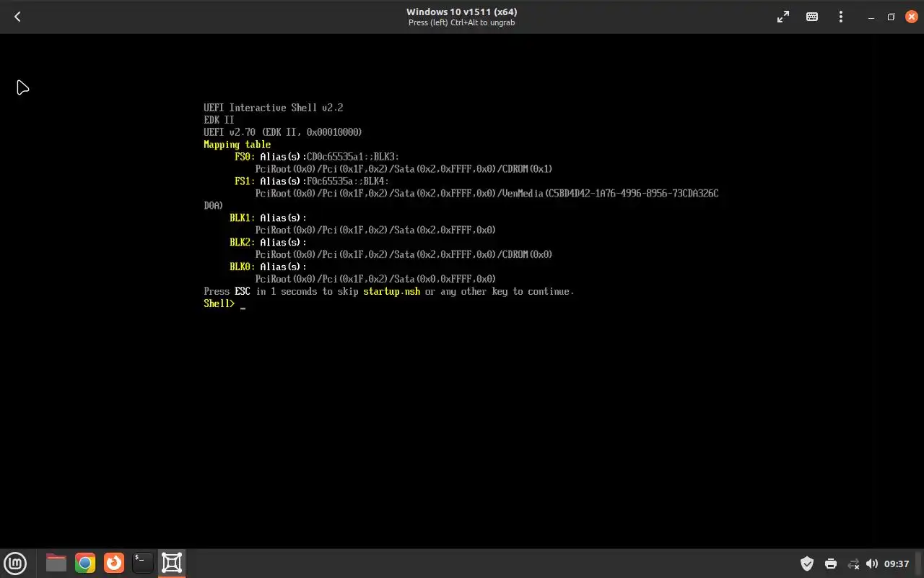Screen dimensions: 924x578
Task: Restore the Boxes window size
Action: point(891,17)
